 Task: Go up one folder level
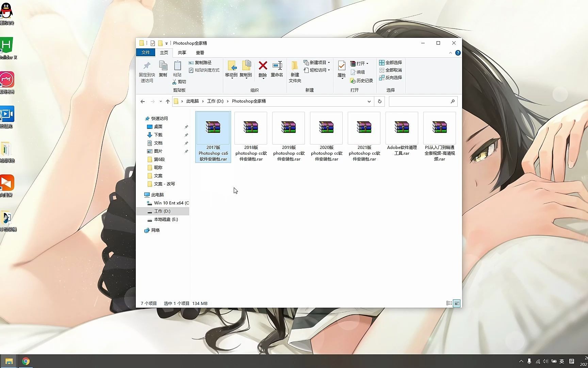pos(168,102)
